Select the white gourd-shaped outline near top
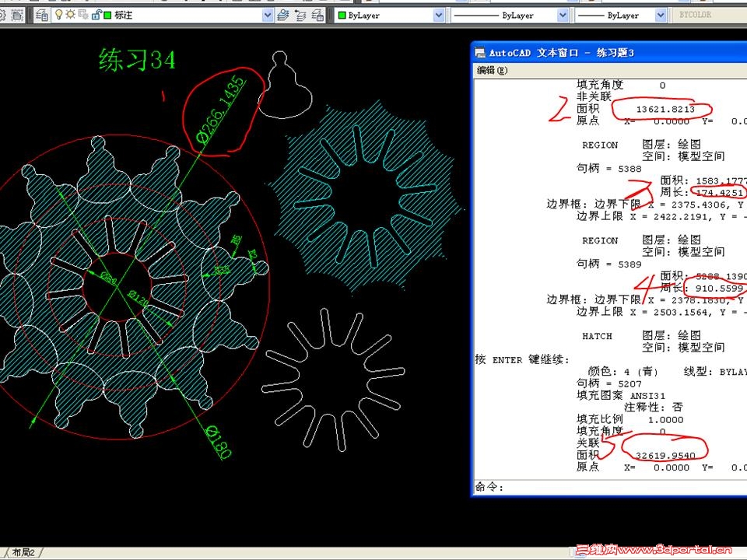This screenshot has width=747, height=560. tap(285, 86)
